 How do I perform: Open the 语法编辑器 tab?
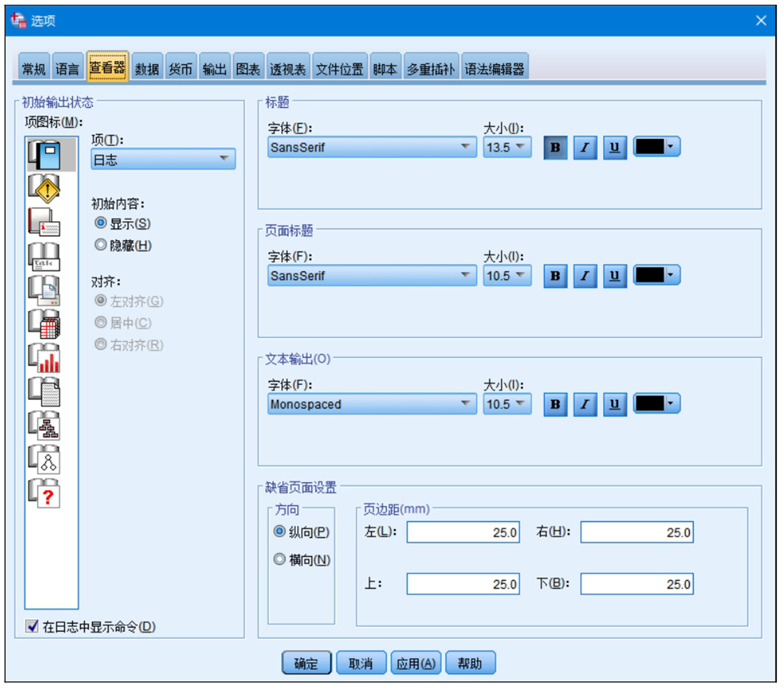pyautogui.click(x=494, y=69)
